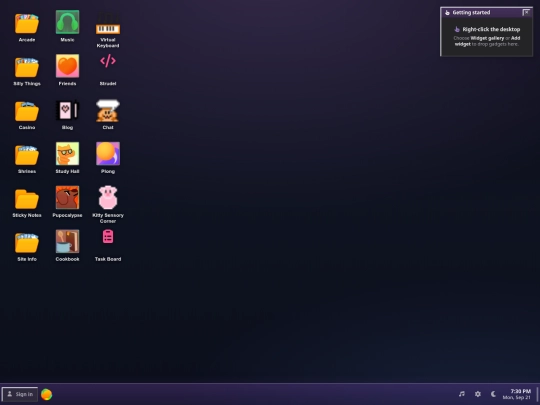
Task: Open the Arcade folder
Action: pos(27,23)
